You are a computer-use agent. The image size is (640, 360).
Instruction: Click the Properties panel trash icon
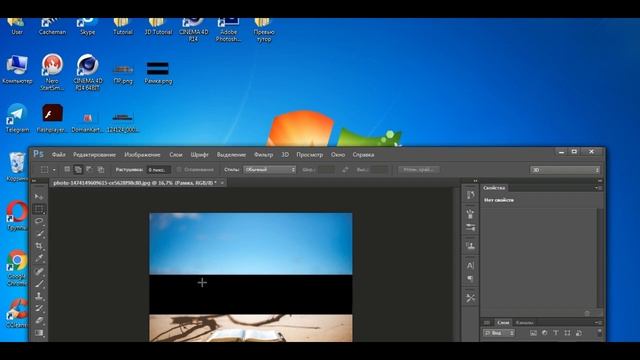tap(587, 313)
